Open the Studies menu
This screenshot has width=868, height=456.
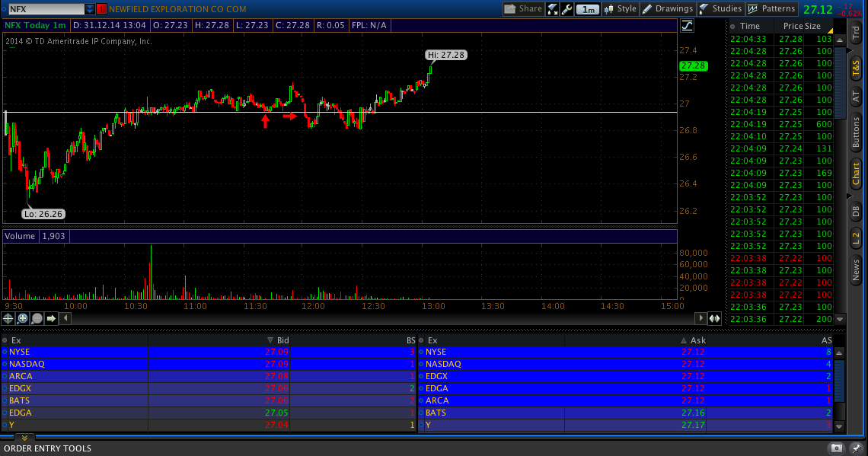720,9
